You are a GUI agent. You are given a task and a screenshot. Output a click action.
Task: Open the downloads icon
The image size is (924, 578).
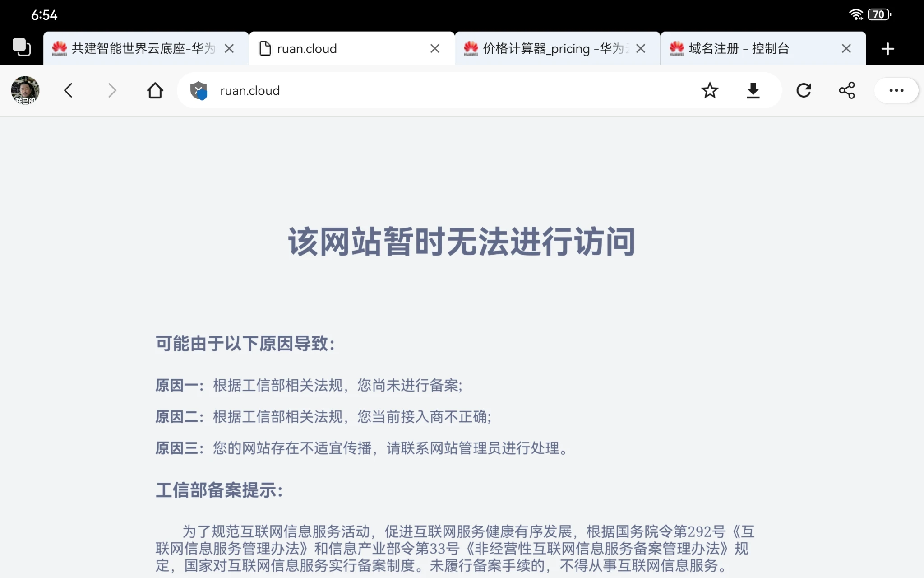pyautogui.click(x=753, y=90)
